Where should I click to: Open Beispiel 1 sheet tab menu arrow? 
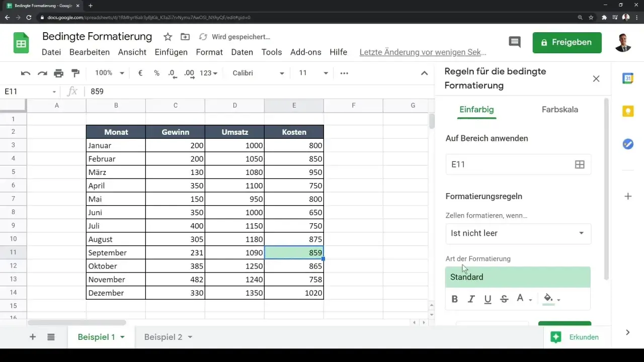click(122, 337)
